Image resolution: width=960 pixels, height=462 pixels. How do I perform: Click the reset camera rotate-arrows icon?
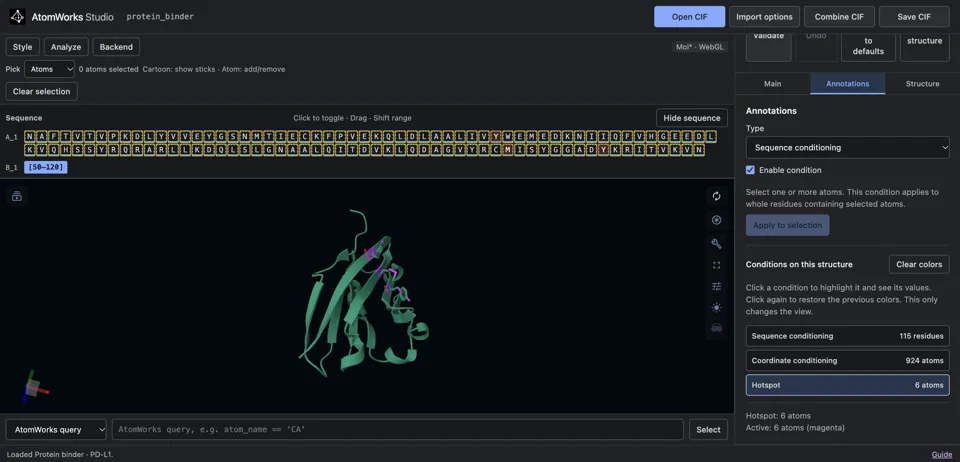(716, 196)
